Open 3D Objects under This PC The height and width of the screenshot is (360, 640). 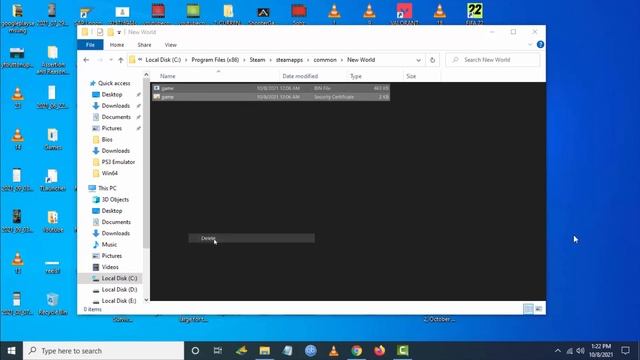click(x=115, y=200)
